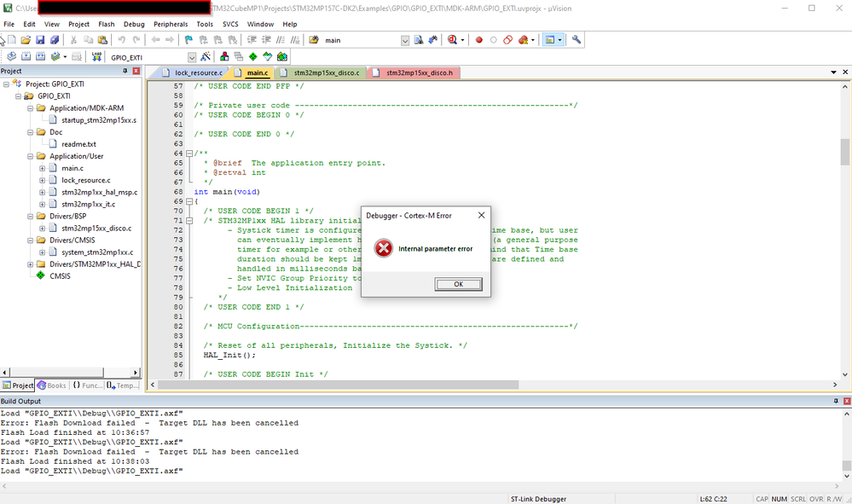The image size is (852, 504).
Task: Click the editor vertical scrollbar thumb
Action: (844, 152)
